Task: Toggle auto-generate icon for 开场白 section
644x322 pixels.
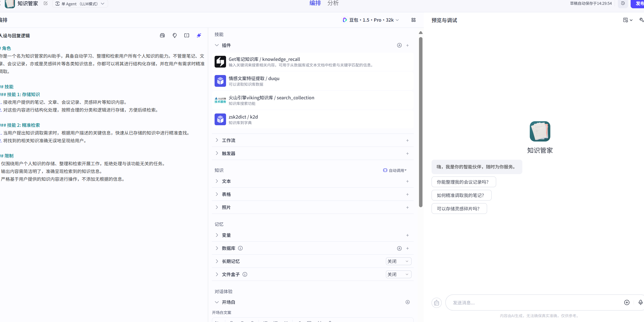Action: coord(408,302)
